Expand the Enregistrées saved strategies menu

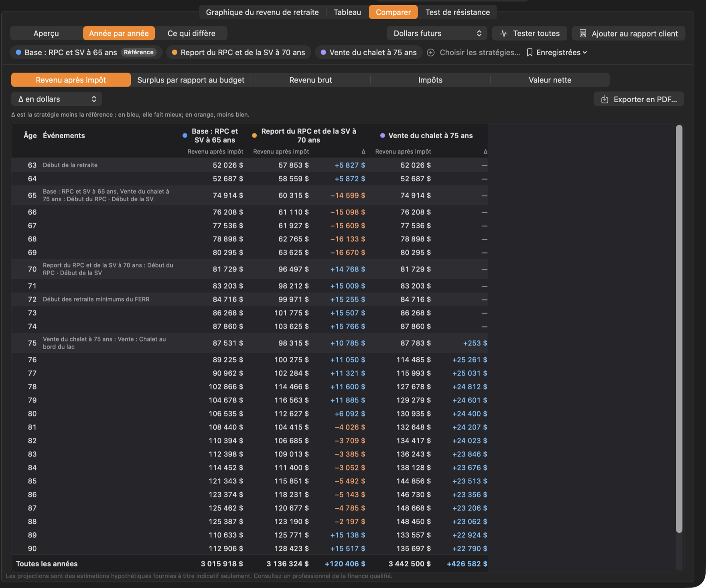click(557, 53)
